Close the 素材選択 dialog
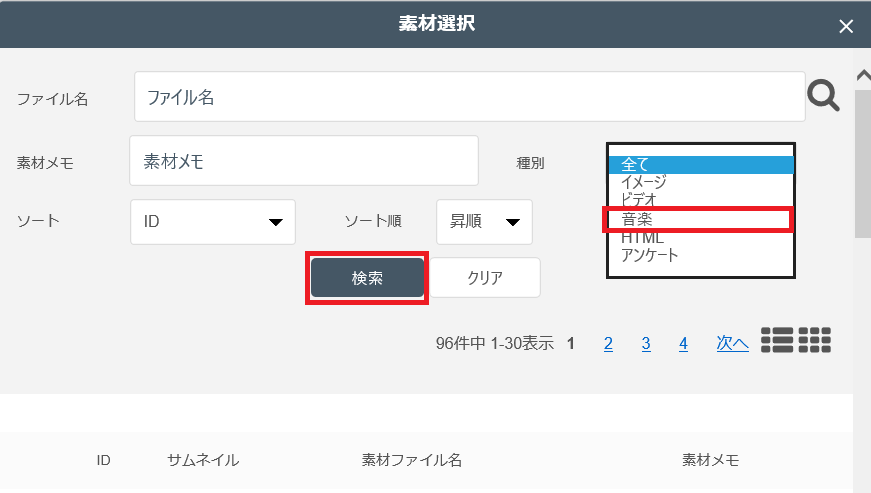This screenshot has width=871, height=493. coord(846,26)
